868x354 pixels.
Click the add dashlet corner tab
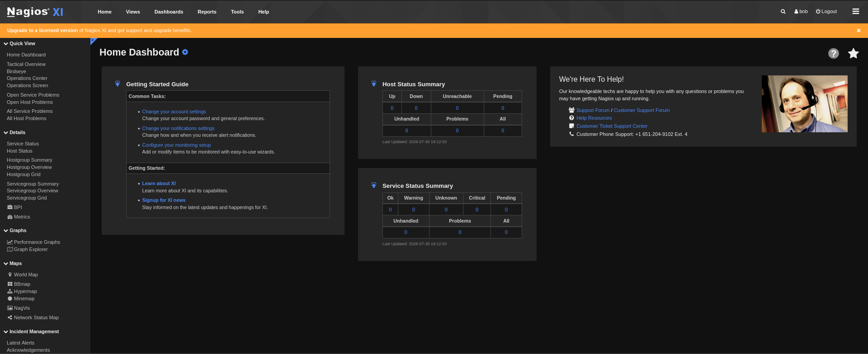[x=93, y=41]
